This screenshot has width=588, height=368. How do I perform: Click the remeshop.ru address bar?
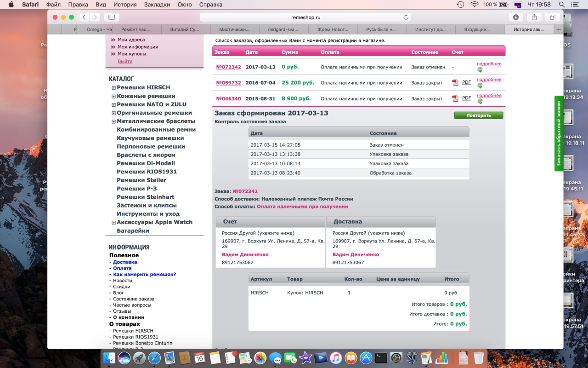click(x=305, y=17)
